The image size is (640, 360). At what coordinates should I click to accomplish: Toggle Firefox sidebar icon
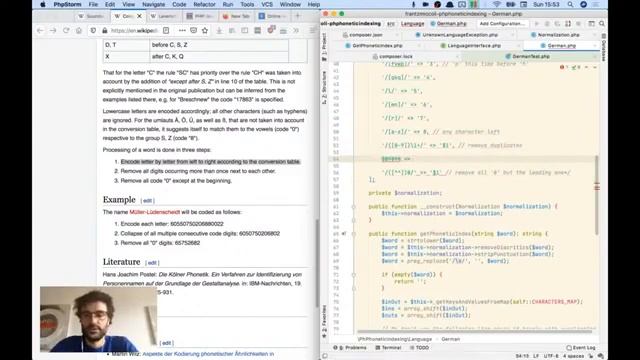click(x=244, y=31)
